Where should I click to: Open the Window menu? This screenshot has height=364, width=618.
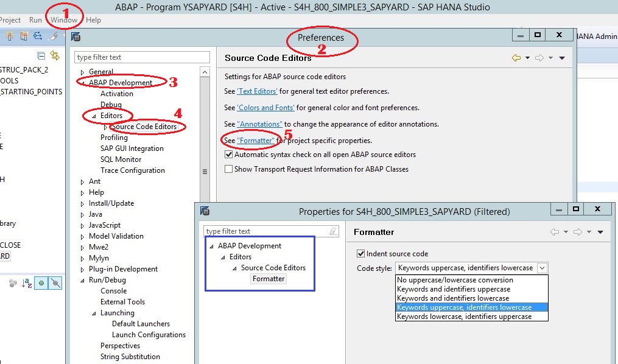[x=64, y=19]
